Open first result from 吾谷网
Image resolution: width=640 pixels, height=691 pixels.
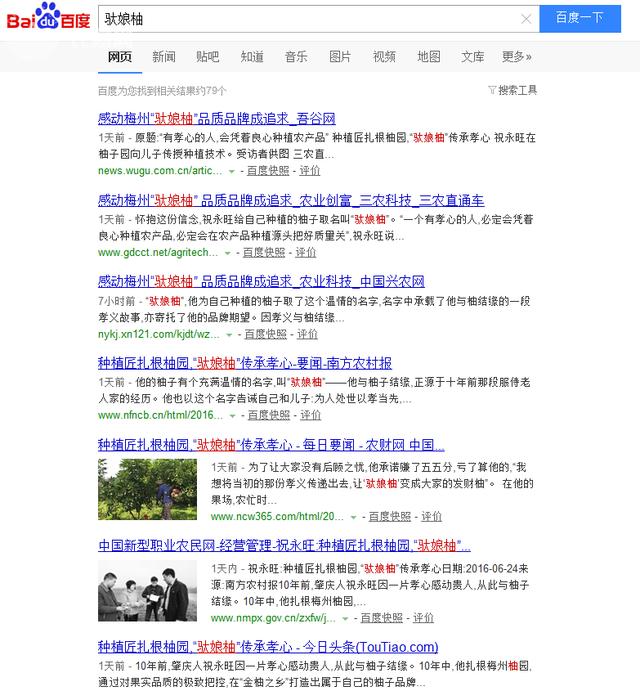pos(216,119)
